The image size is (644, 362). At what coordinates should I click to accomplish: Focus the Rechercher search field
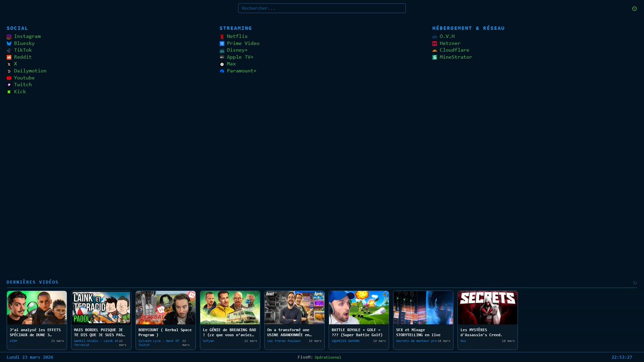tap(322, 8)
